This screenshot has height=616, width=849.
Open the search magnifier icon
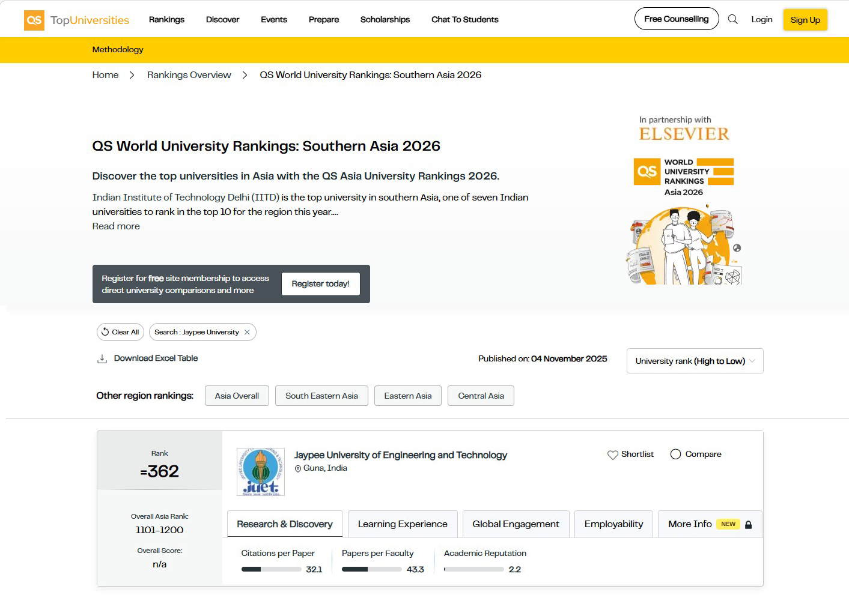tap(732, 19)
